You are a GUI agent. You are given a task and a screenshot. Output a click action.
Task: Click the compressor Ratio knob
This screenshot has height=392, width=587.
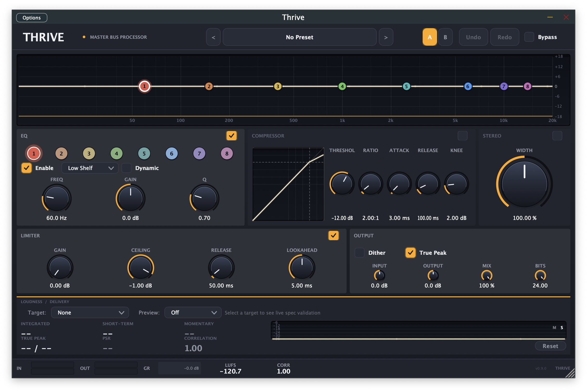(x=371, y=184)
